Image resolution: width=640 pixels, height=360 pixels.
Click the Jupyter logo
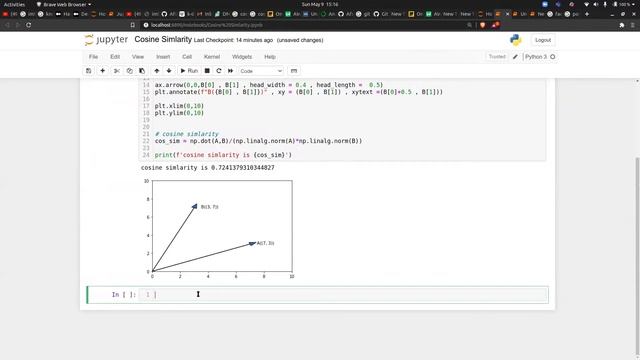pos(106,40)
